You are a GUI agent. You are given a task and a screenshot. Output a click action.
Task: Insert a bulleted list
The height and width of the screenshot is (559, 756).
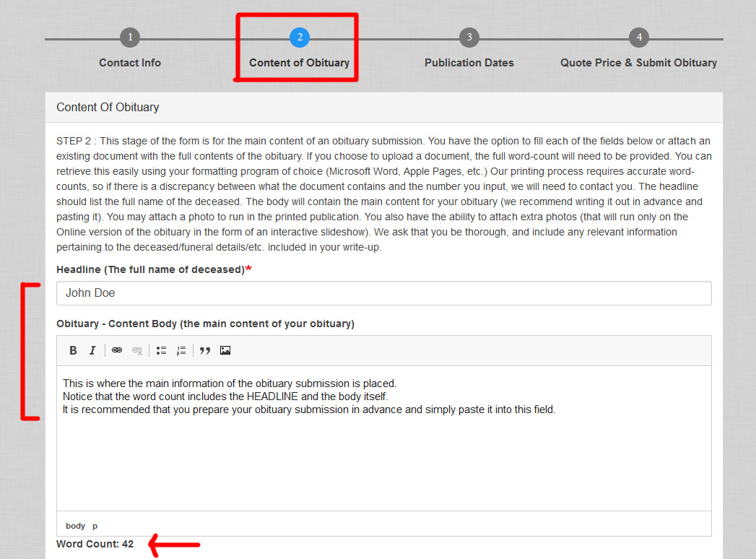(162, 350)
